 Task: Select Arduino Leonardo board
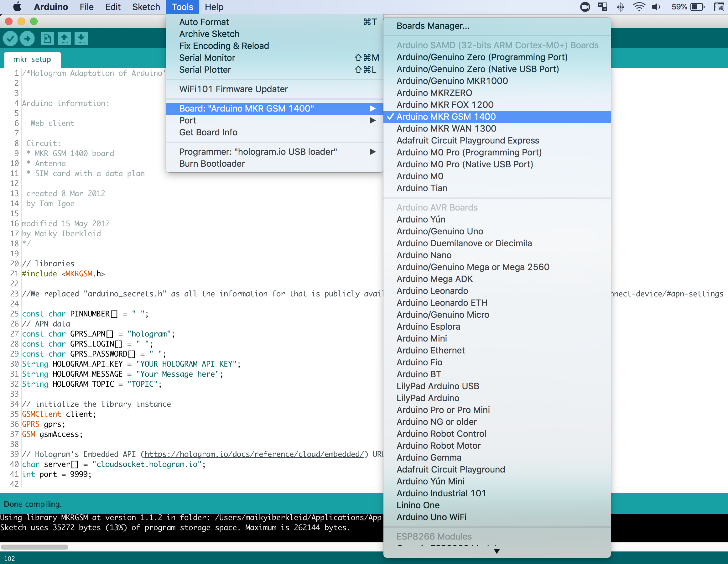coord(497,291)
